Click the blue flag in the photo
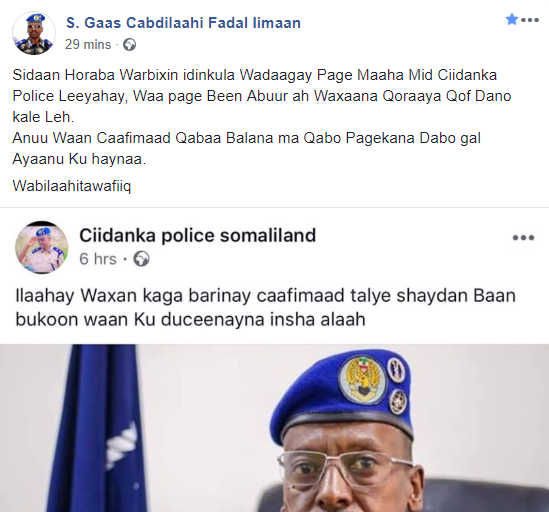 point(95,428)
